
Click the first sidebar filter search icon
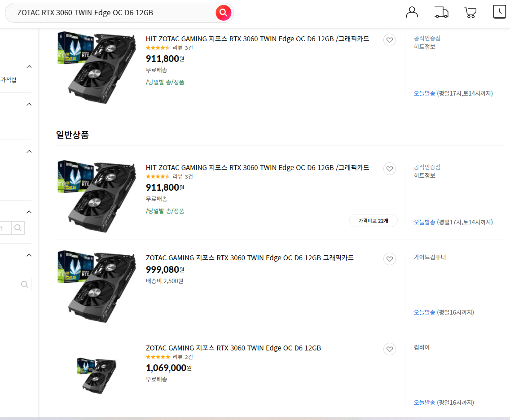18,228
